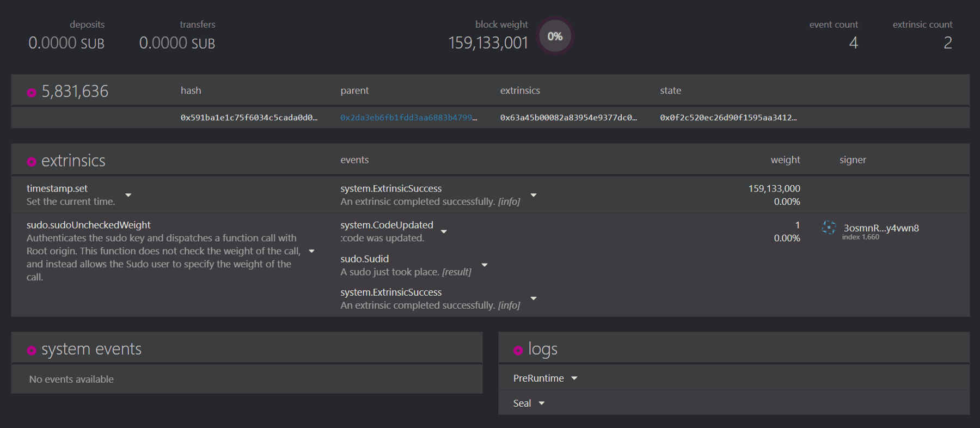Click the block weight value 159,133,001
Image resolution: width=980 pixels, height=428 pixels.
[x=488, y=43]
